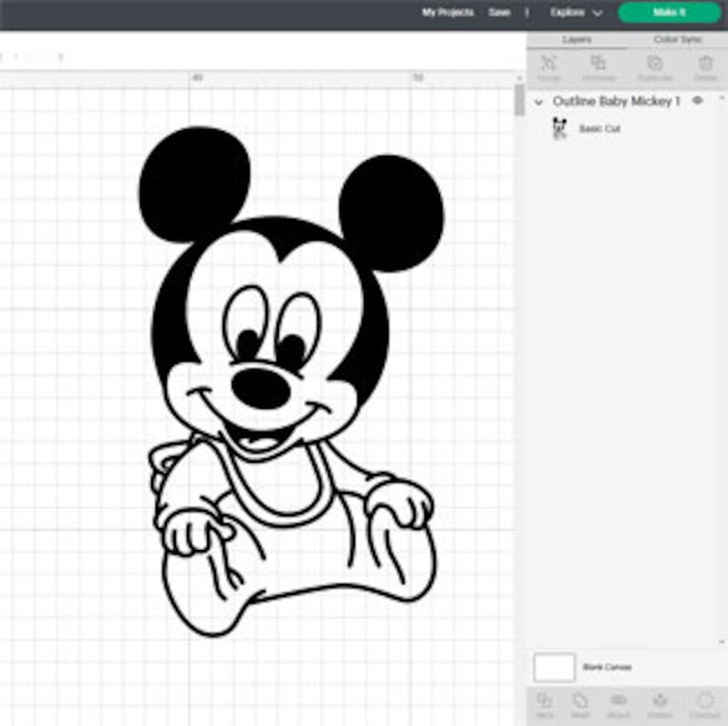Image resolution: width=728 pixels, height=726 pixels.
Task: Click the Delete trash icon
Action: click(x=705, y=66)
